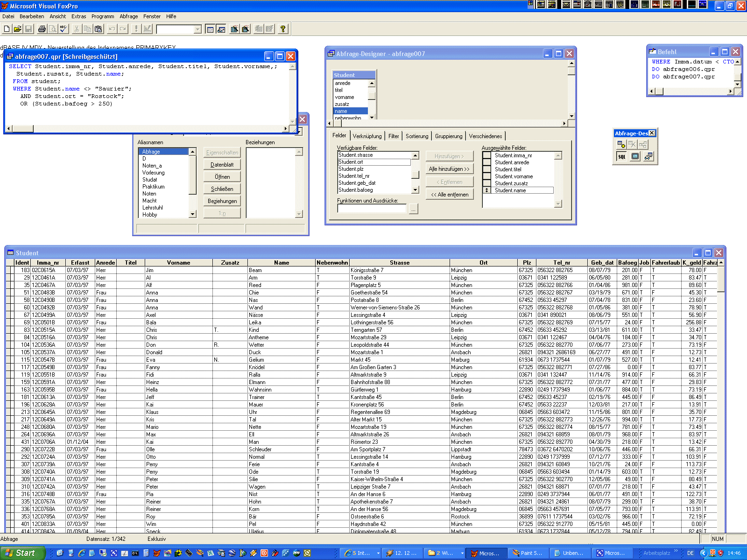Click query destination glasses icon in floating toolbar
The width and height of the screenshot is (747, 560).
click(x=648, y=156)
